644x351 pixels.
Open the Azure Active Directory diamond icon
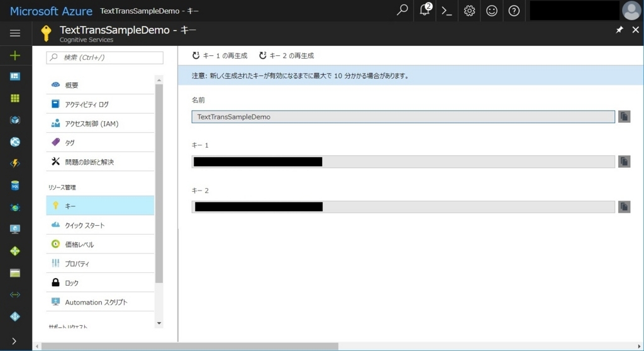15,316
